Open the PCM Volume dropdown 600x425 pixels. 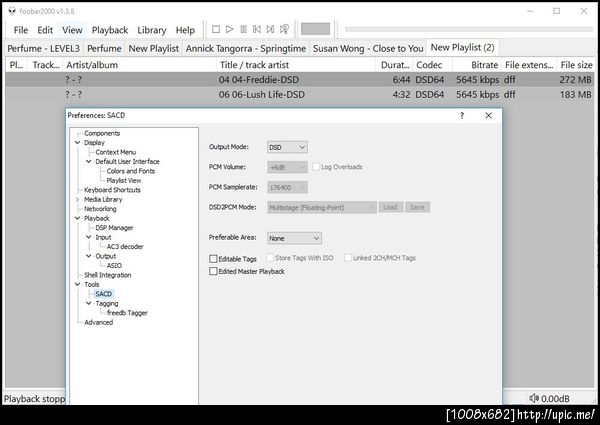click(x=287, y=167)
